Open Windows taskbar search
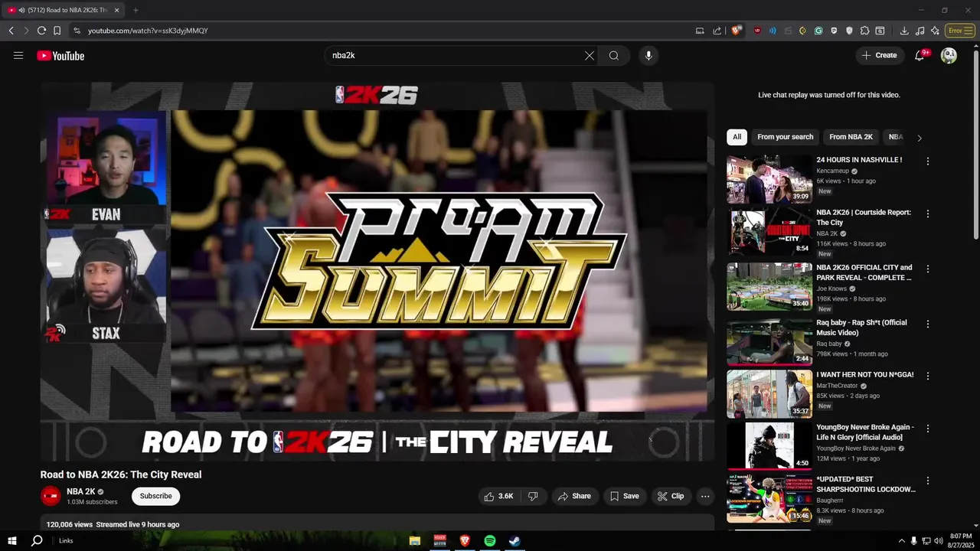 (x=36, y=540)
